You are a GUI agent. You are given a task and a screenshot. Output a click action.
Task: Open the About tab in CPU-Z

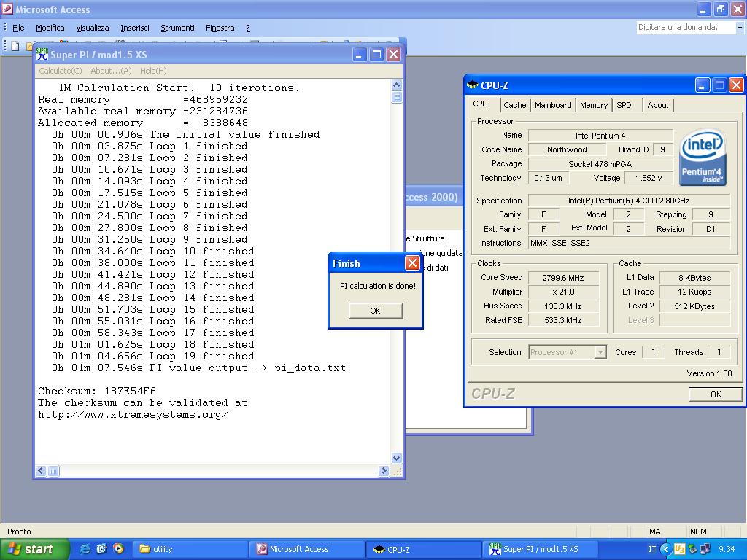(x=657, y=105)
